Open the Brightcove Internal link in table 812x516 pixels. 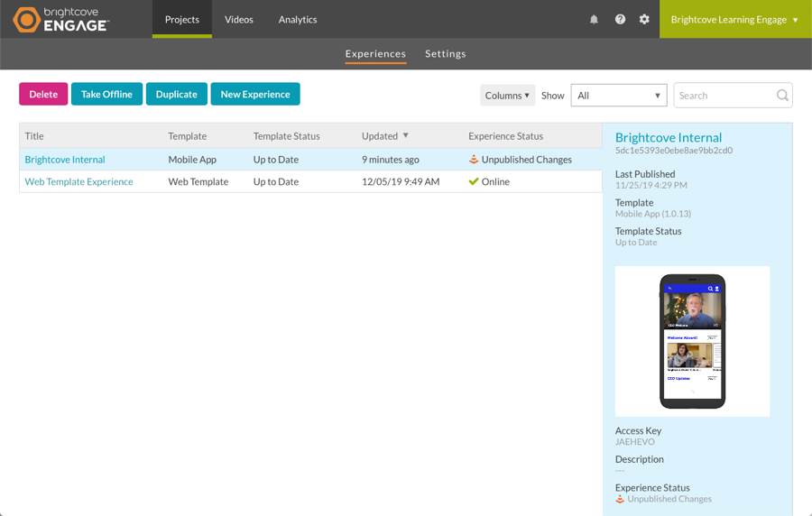point(65,160)
